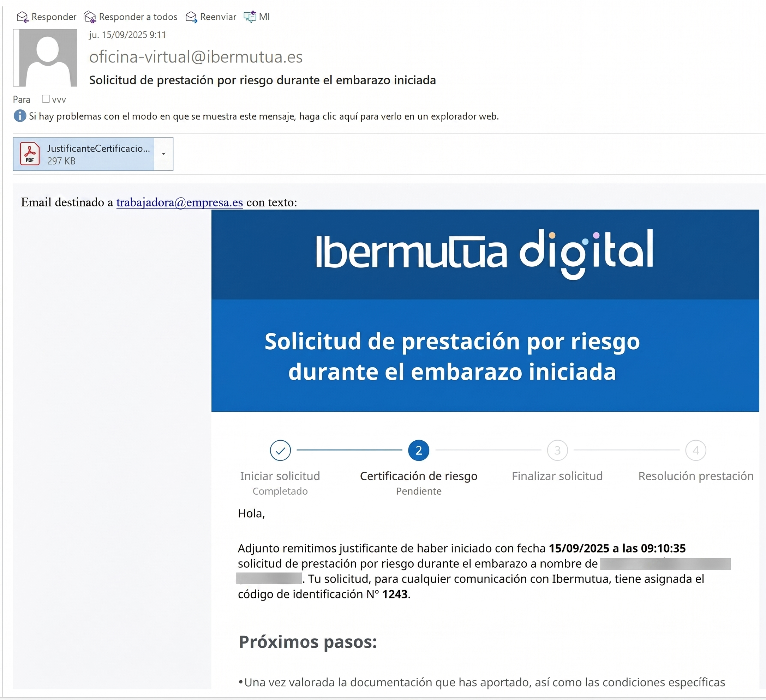Click the email subject line
Image resolution: width=766 pixels, height=700 pixels.
pos(262,80)
